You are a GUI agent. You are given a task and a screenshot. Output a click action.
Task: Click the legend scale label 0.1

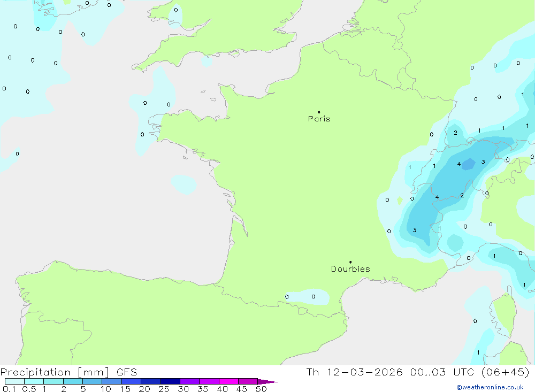[x=9, y=389]
